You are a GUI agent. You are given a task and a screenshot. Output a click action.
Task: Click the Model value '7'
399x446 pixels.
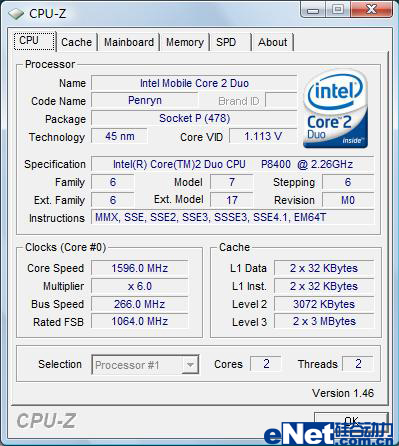232,182
